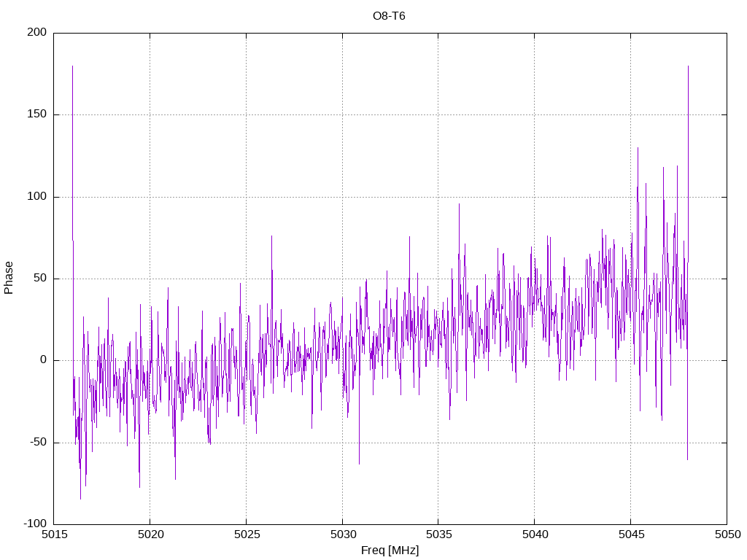Click x-axis tick label 5040
The image size is (747, 560).
(535, 534)
